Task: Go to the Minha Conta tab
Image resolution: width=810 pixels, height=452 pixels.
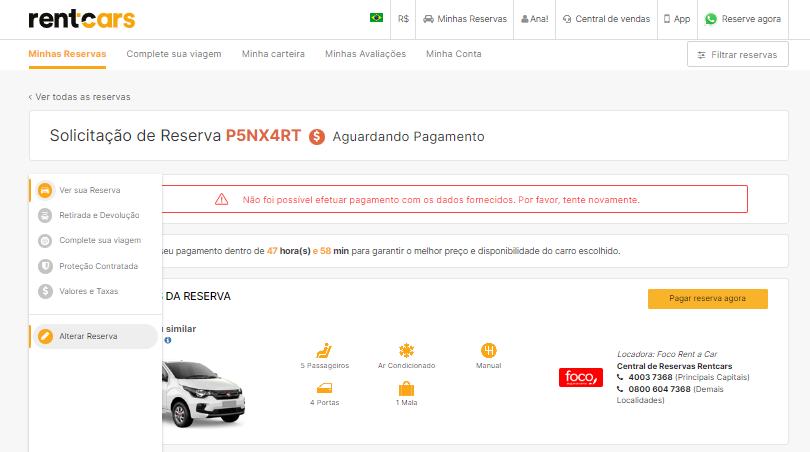Action: 453,54
